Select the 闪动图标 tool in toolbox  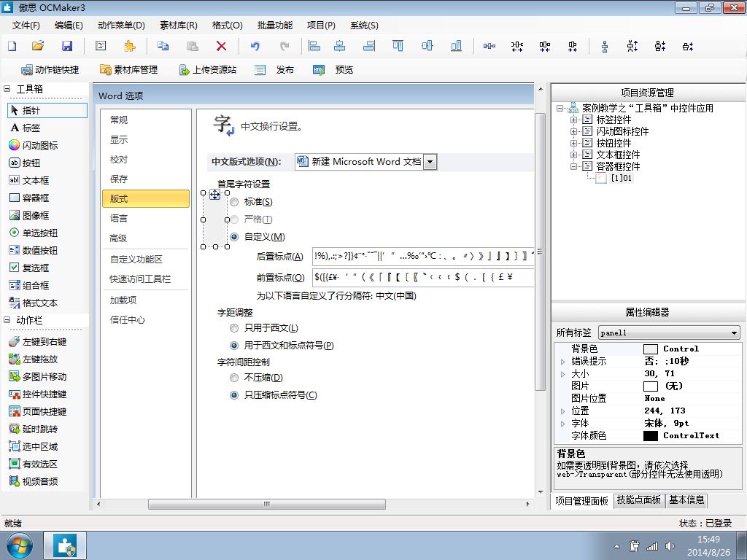34,146
